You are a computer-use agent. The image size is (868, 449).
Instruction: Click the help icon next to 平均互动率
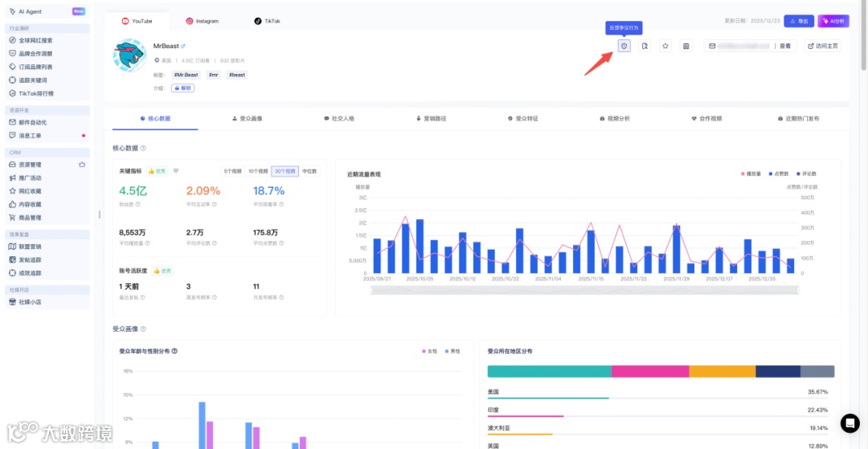215,204
